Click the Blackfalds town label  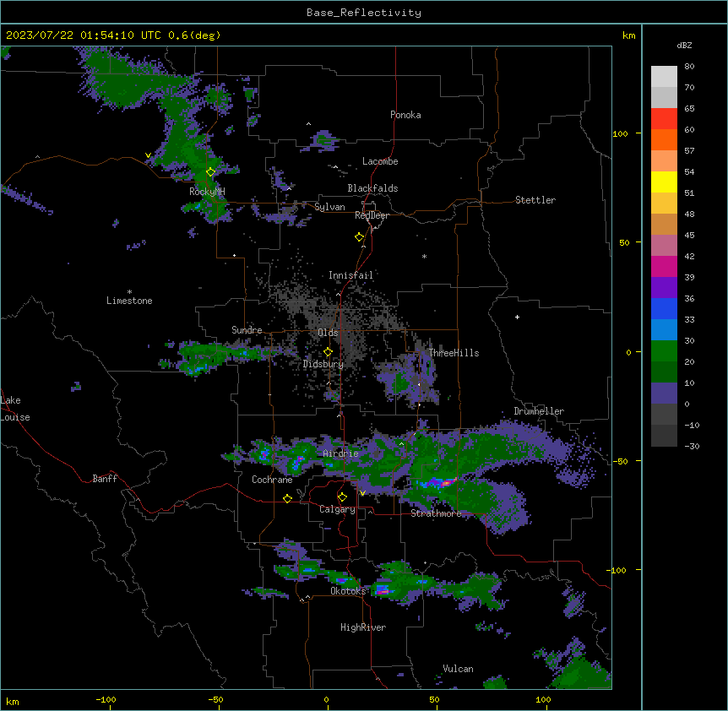click(x=372, y=188)
